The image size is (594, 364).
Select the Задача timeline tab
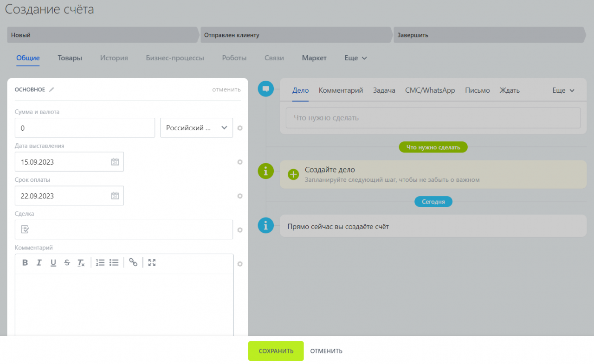point(384,90)
